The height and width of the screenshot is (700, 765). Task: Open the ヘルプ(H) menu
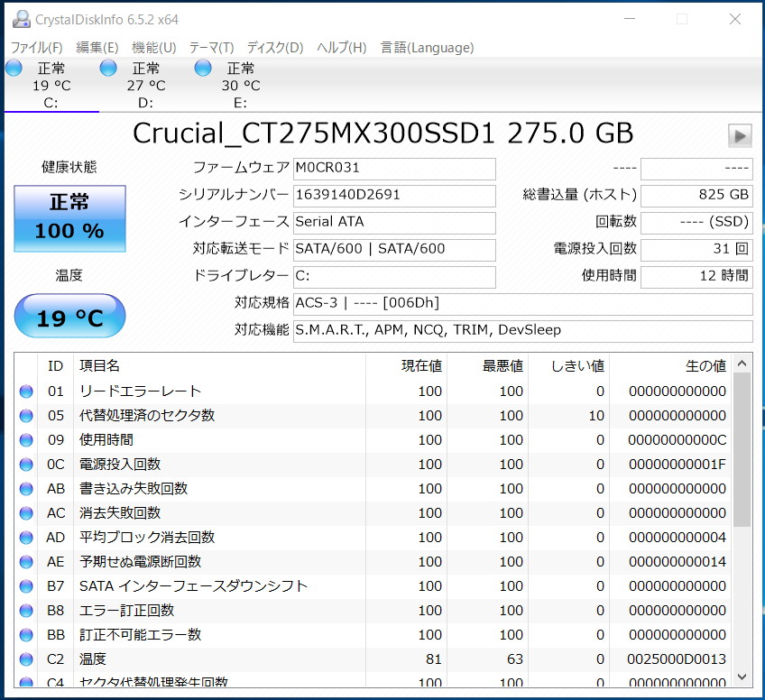(x=342, y=47)
